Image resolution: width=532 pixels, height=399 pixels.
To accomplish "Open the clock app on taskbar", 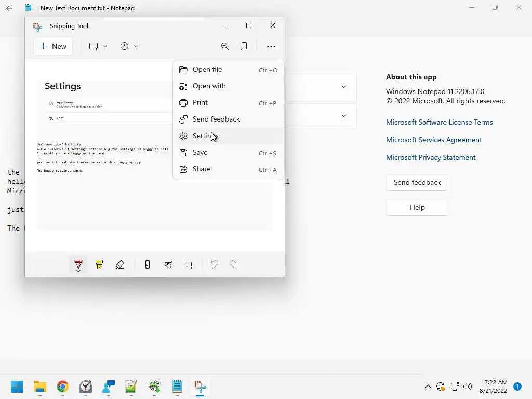I will click(86, 387).
